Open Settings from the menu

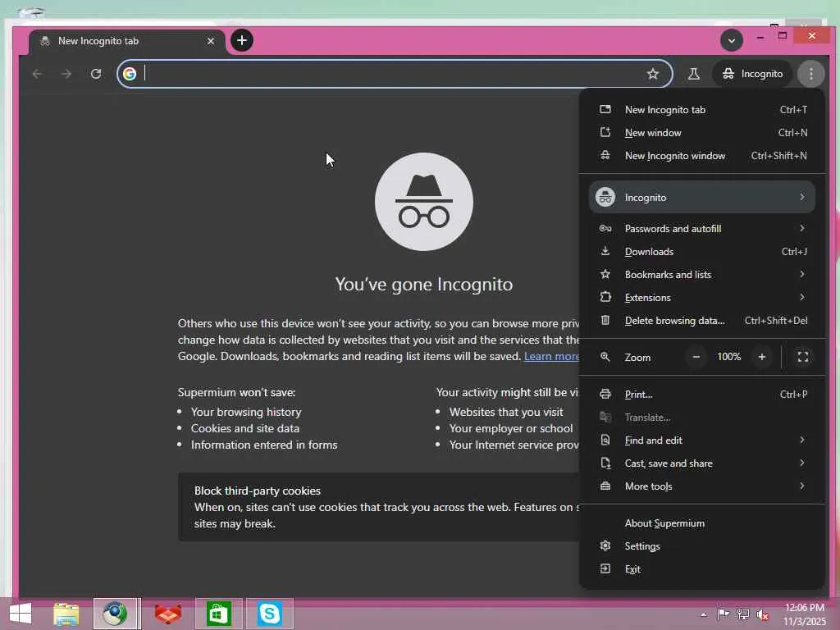[702, 546]
